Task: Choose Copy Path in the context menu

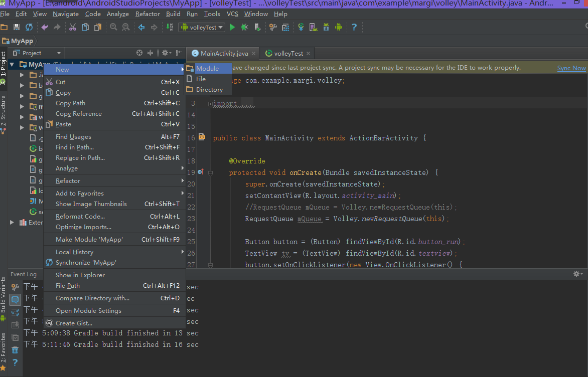Action: [x=114, y=103]
